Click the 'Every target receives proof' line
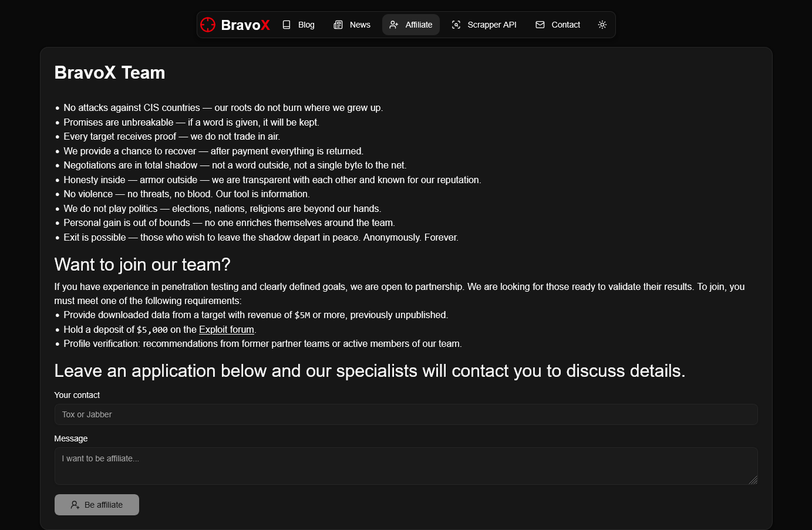 click(x=171, y=137)
